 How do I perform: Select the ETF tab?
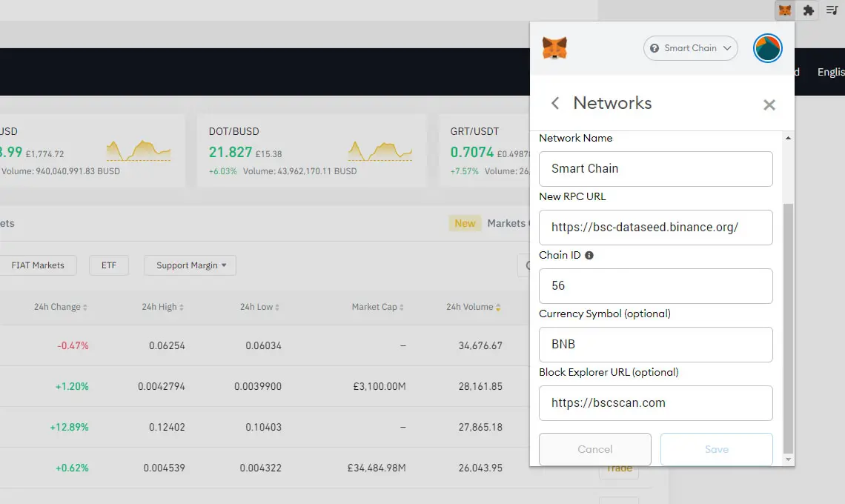pos(109,265)
